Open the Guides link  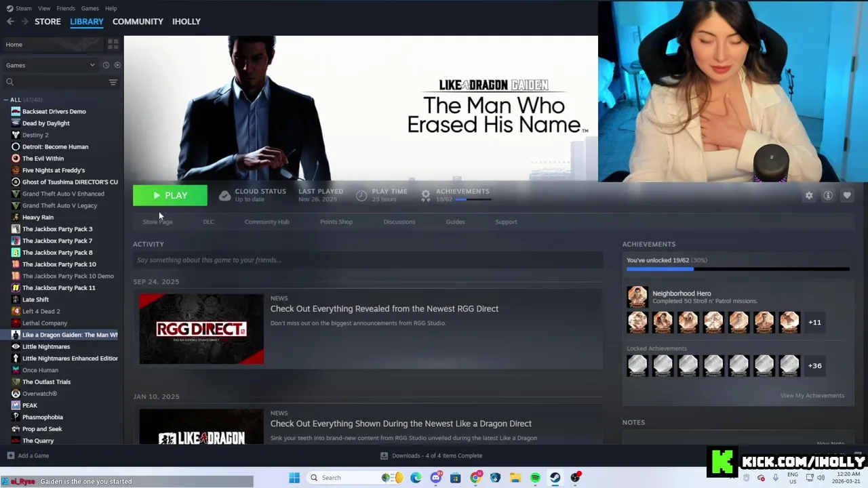(x=455, y=222)
